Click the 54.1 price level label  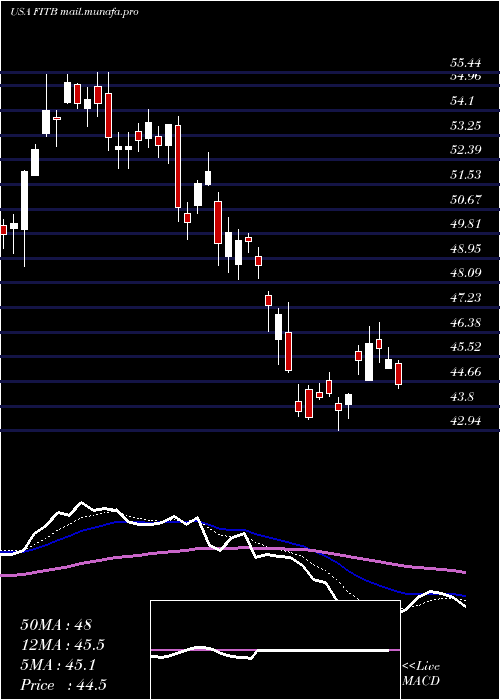(x=462, y=101)
